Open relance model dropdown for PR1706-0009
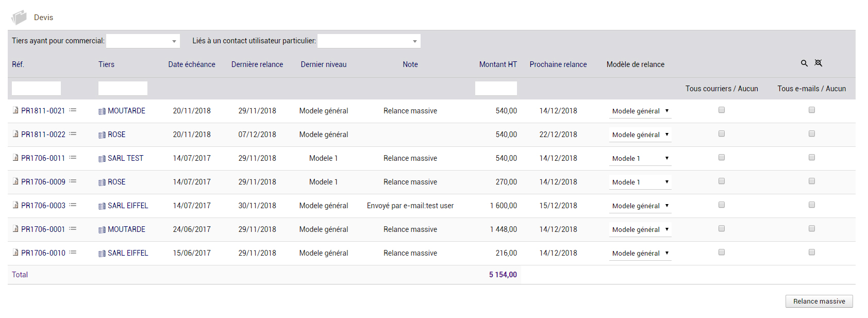Viewport: 868px width, 318px height. [640, 182]
